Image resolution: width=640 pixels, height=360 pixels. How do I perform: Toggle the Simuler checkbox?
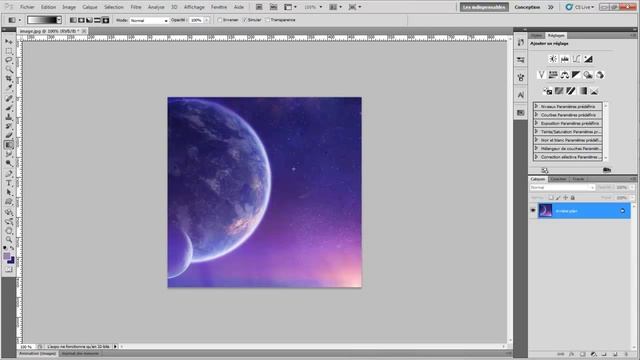point(244,20)
